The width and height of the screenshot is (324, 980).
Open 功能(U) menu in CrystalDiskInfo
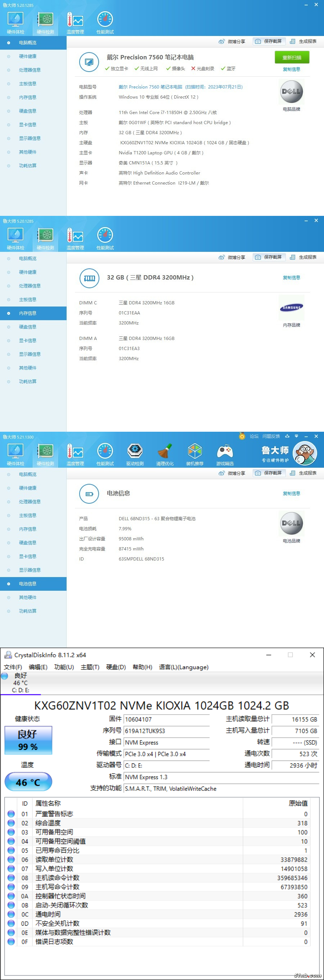click(64, 667)
